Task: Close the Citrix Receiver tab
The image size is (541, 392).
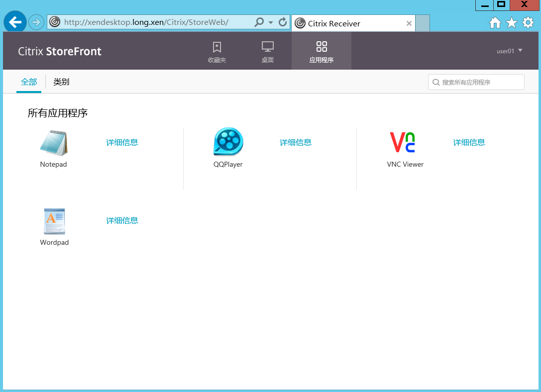Action: (409, 23)
